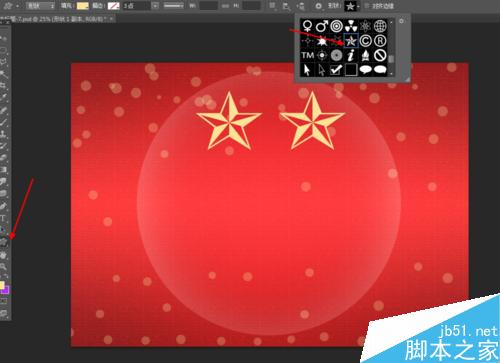Toggle the align edges checkbox

[367, 6]
